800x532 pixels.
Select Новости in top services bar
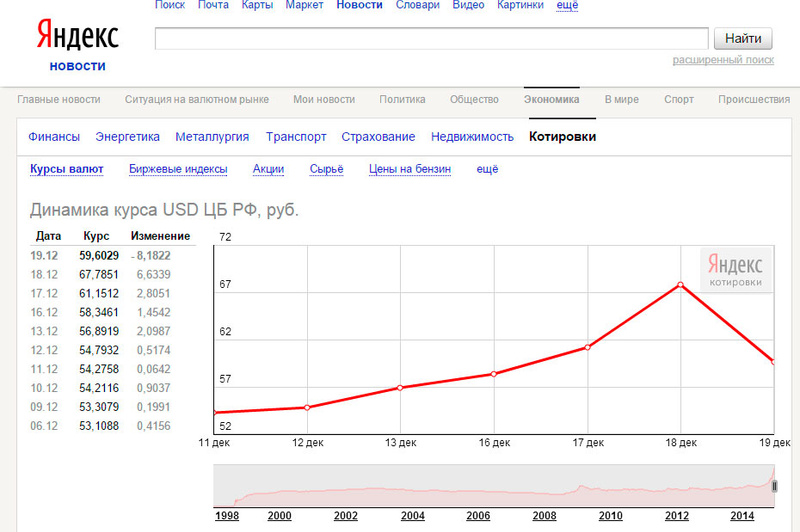359,5
